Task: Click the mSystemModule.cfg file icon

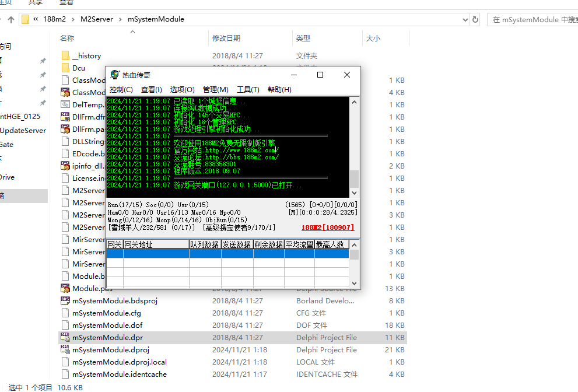Action: pos(65,313)
